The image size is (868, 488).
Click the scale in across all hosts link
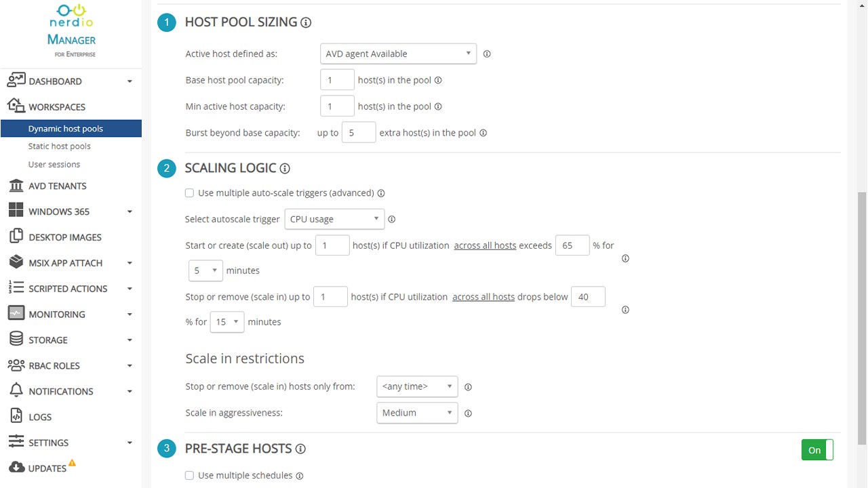484,297
